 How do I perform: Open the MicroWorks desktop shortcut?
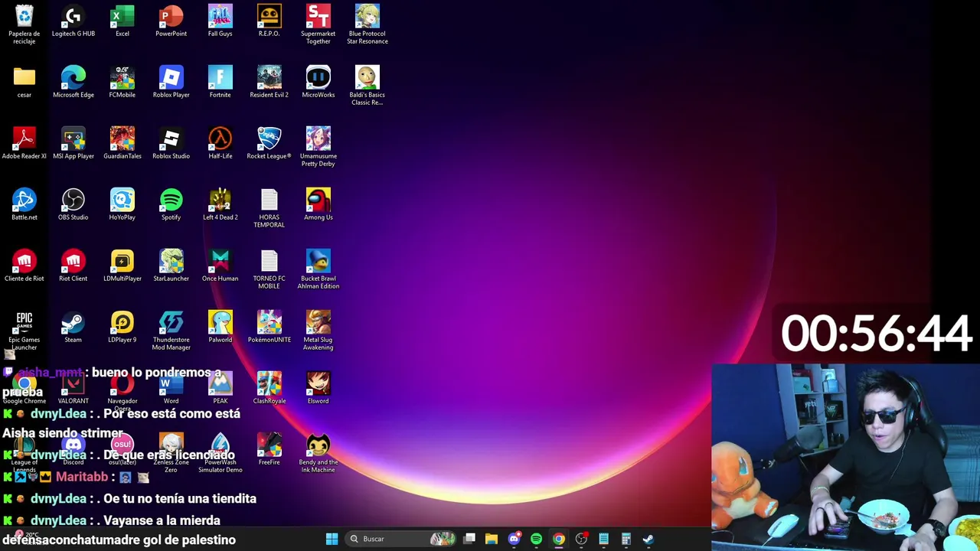(318, 82)
